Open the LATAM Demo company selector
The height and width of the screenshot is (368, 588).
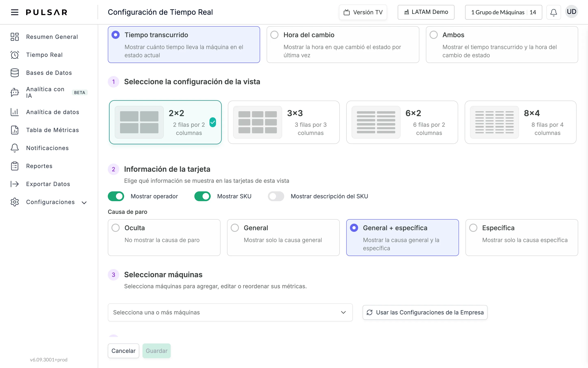pos(426,12)
